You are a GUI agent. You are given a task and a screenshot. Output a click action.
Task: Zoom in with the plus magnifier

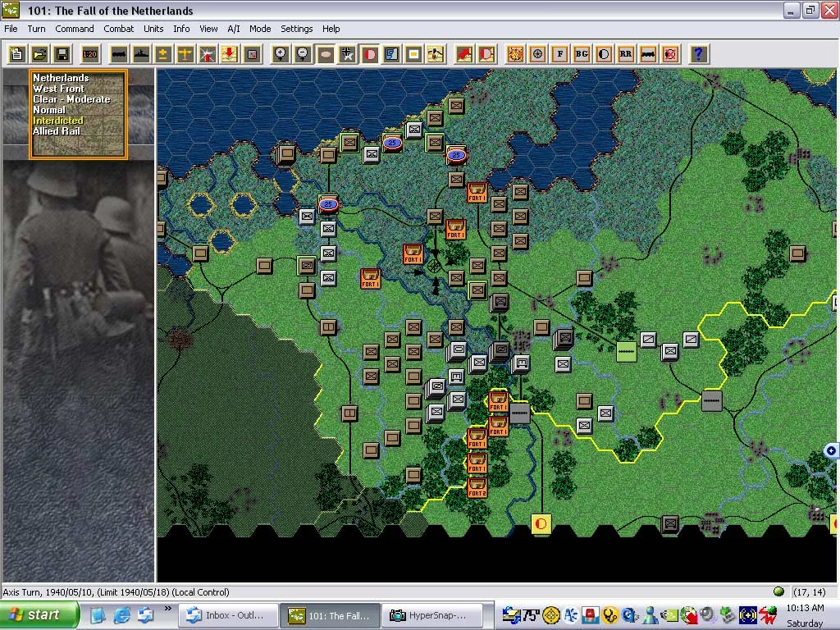[x=281, y=53]
